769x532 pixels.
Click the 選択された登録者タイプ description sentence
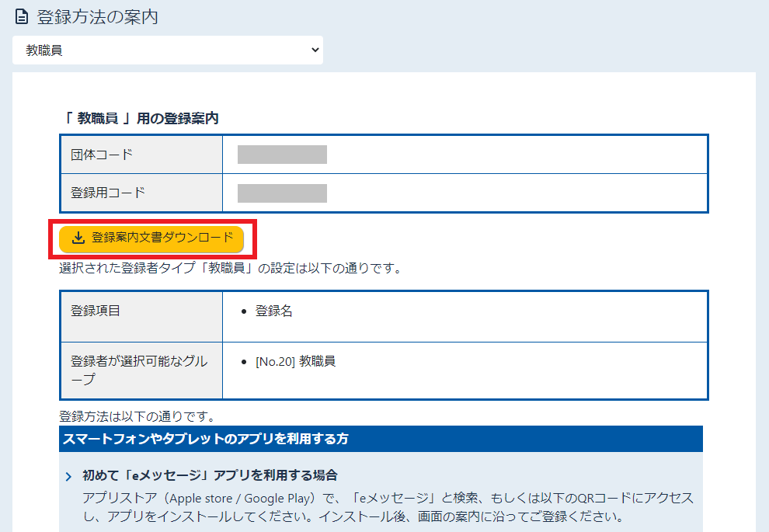231,268
